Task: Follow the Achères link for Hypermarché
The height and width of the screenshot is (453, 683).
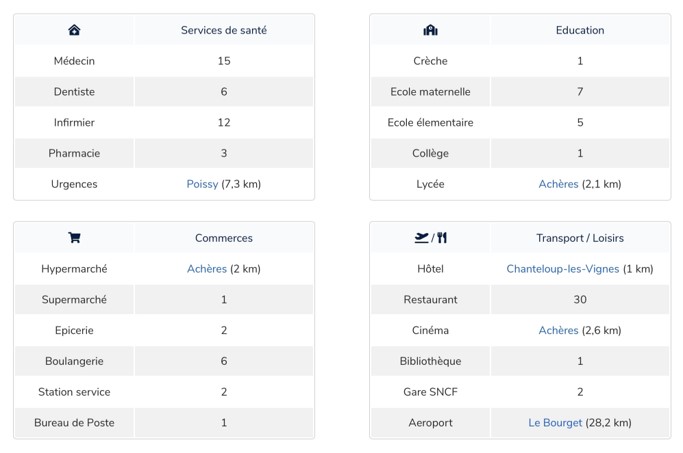Action: 207,269
